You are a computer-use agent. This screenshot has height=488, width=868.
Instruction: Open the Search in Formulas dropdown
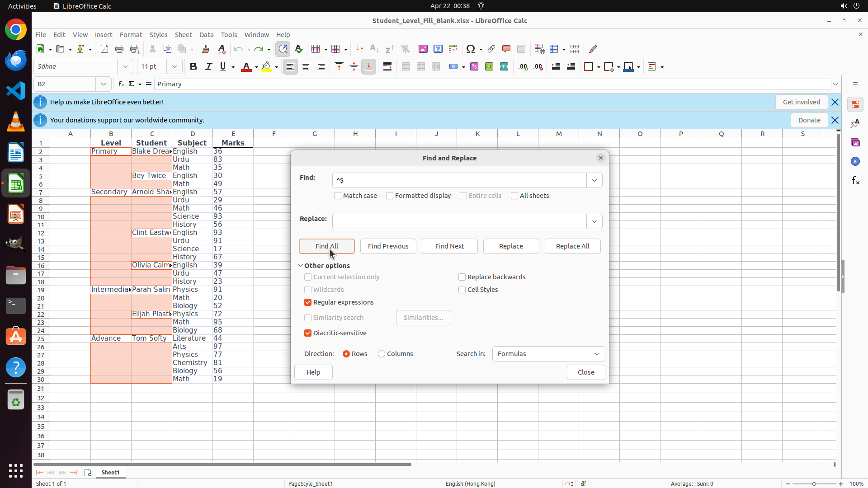pos(548,354)
